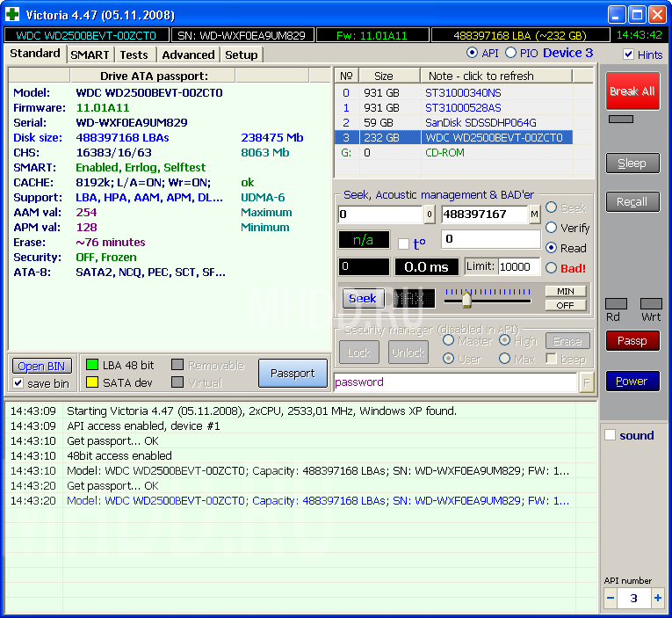Click the small 0 button beside start LBA
The width and height of the screenshot is (672, 618).
click(x=430, y=214)
